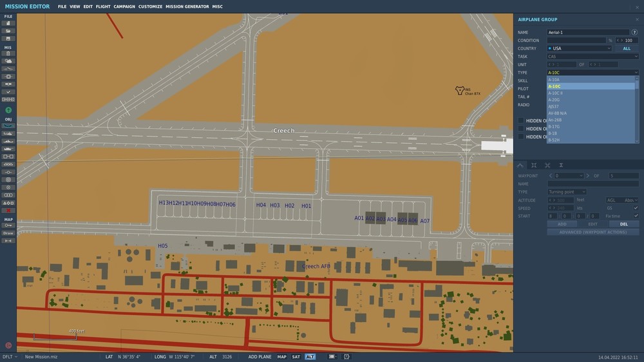
Task: Click the gear icon in bottom bar
Action: (x=346, y=357)
